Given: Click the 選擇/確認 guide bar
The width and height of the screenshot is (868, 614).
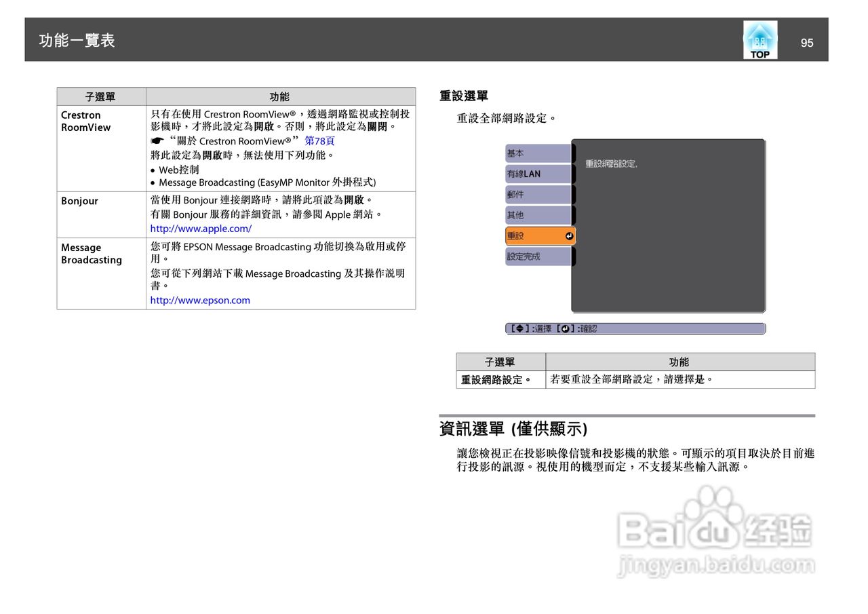Looking at the screenshot, I should click(x=635, y=328).
